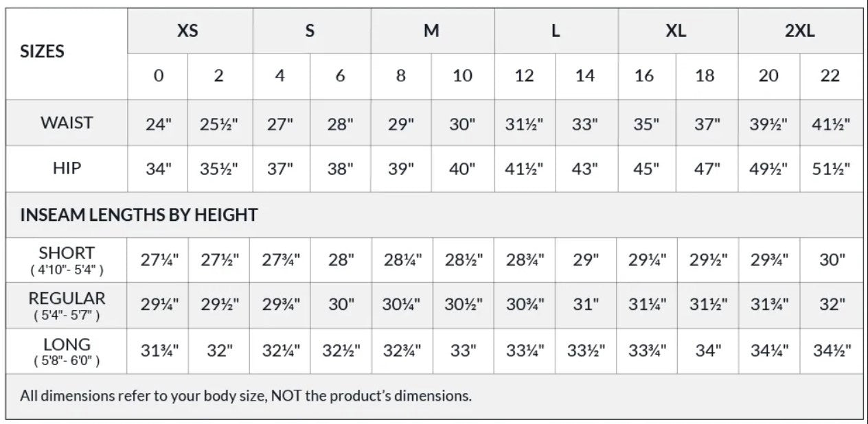This screenshot has height=424, width=868.
Task: Click the 45" hip measurement cell
Action: click(x=644, y=169)
